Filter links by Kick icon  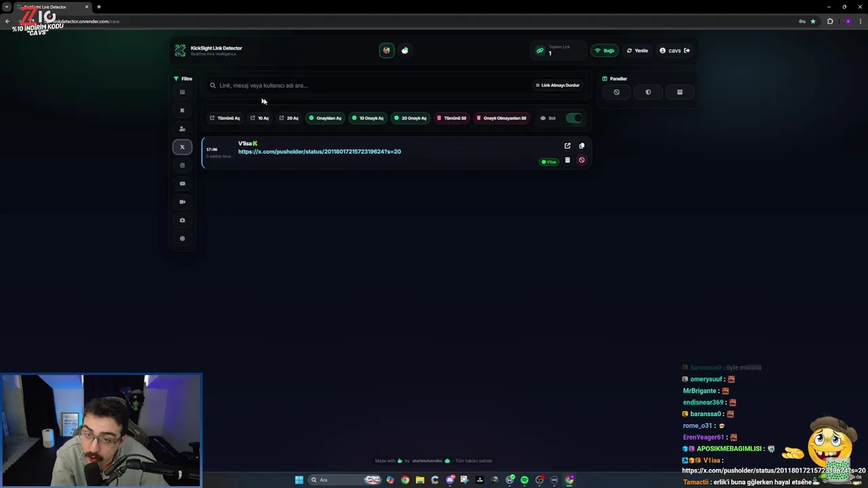tap(182, 110)
